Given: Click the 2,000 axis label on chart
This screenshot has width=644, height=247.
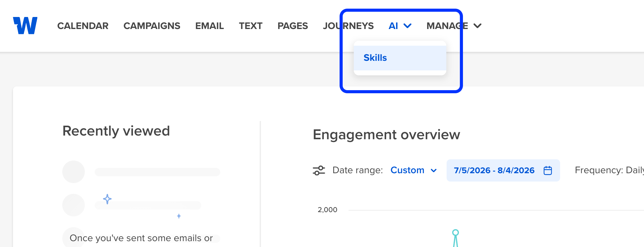Looking at the screenshot, I should [x=328, y=210].
